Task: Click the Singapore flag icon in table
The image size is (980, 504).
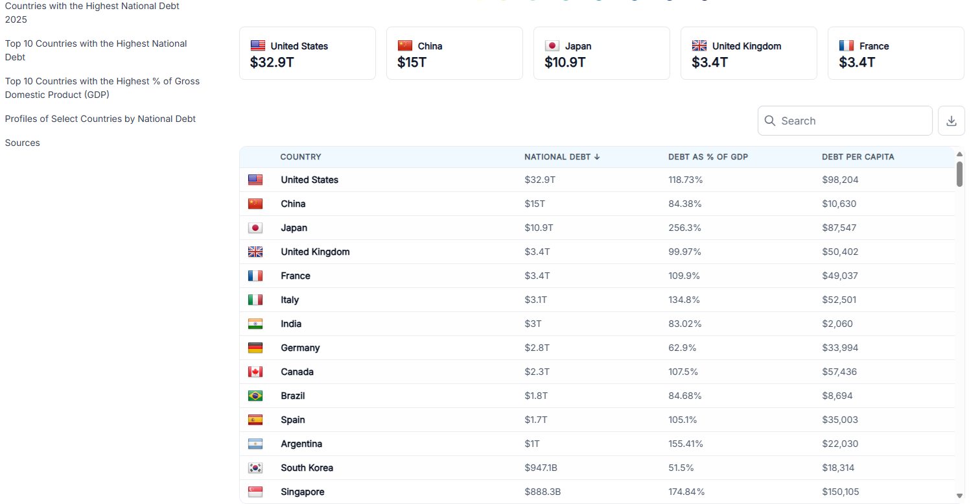Action: (x=255, y=492)
